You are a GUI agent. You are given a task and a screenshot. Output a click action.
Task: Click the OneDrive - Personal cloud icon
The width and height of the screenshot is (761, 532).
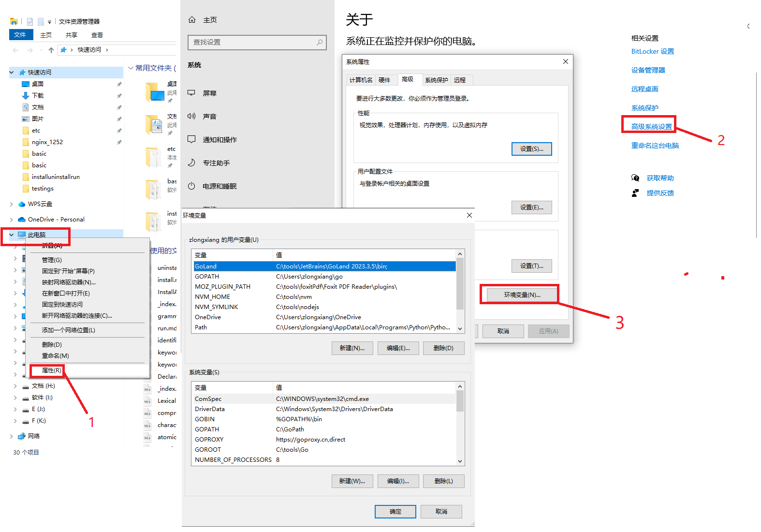pos(22,220)
